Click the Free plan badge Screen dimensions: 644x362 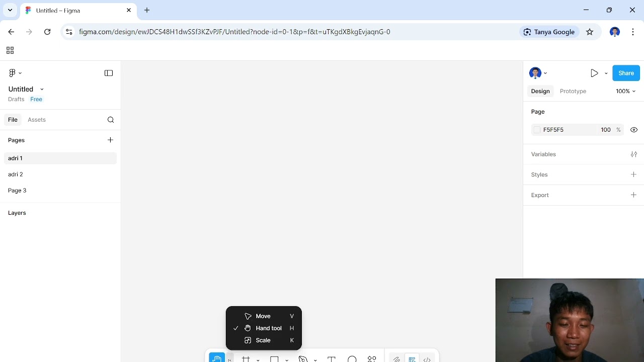(x=36, y=99)
